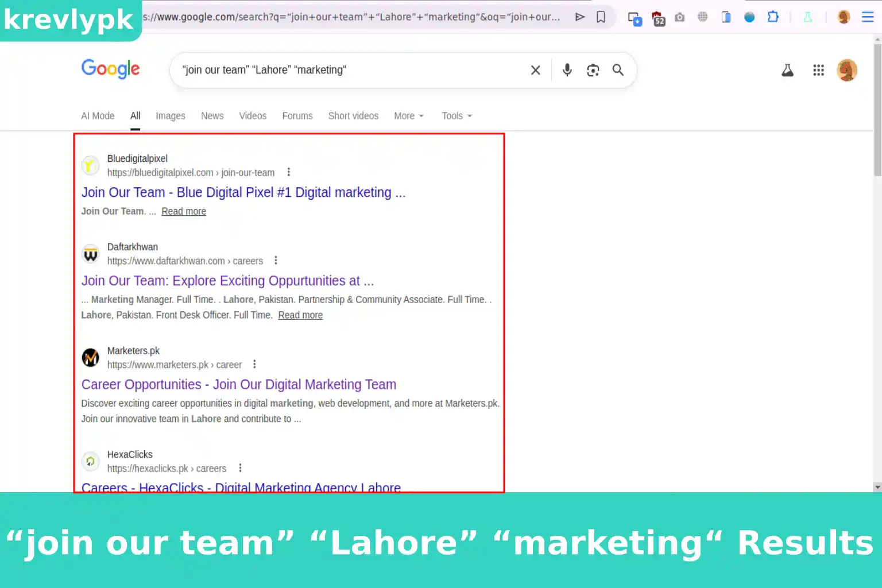The height and width of the screenshot is (588, 882).
Task: Click the magnifying glass search button
Action: tap(618, 70)
